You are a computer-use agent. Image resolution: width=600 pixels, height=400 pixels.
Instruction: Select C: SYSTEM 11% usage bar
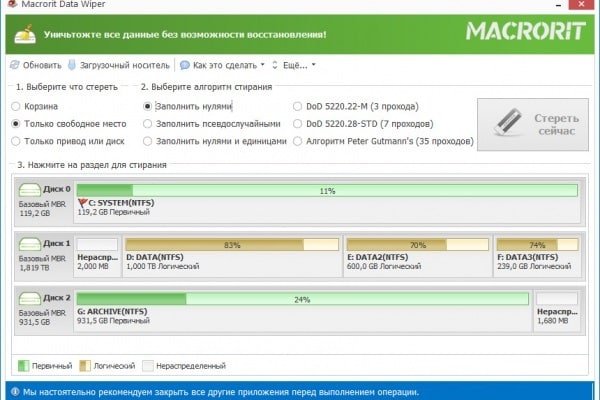click(327, 191)
